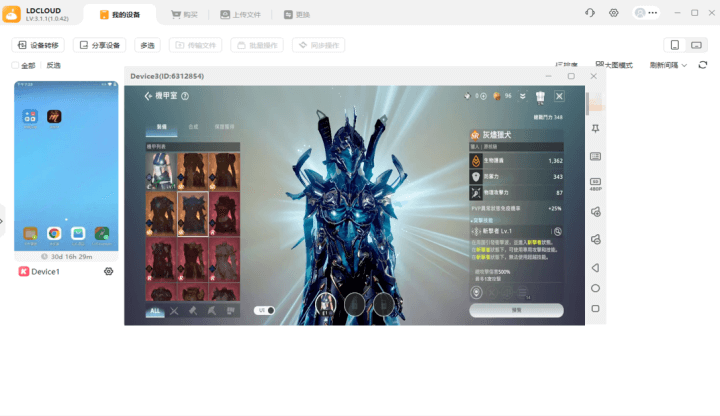Select the ALL filter in mecha list

click(x=155, y=311)
